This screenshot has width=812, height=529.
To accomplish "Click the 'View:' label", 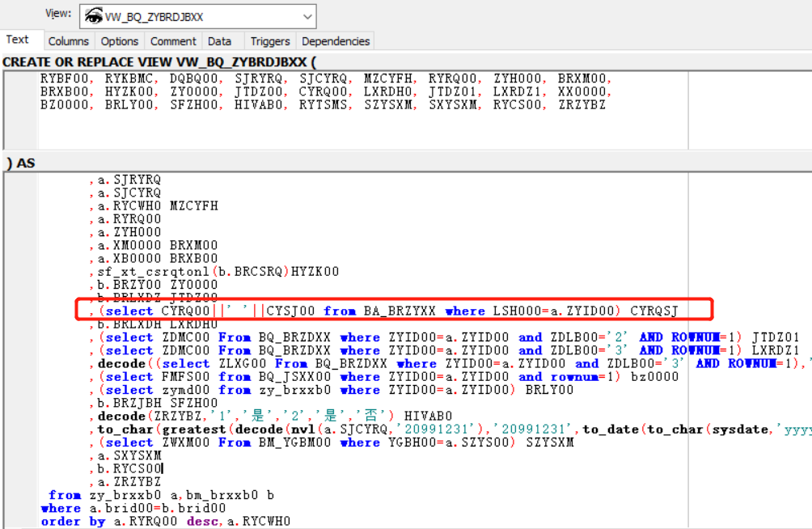I will pos(58,14).
